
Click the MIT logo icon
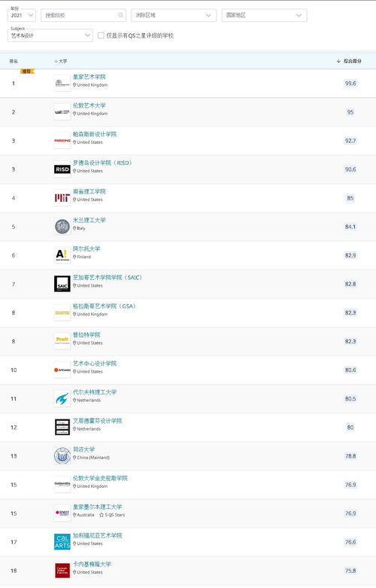pyautogui.click(x=62, y=198)
